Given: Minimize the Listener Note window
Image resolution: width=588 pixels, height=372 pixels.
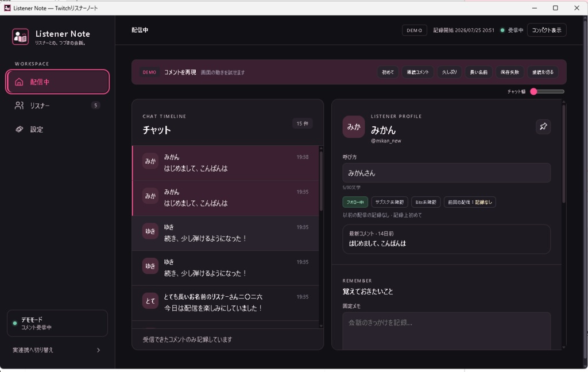Looking at the screenshot, I should pyautogui.click(x=535, y=8).
